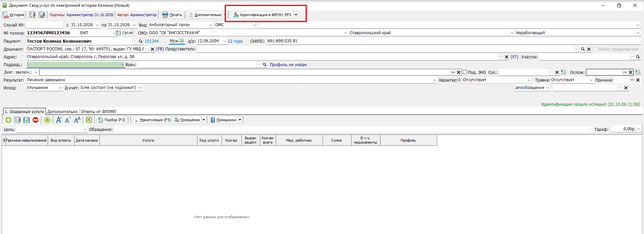Viewport: 644px width, 234px height.
Task: Click the red minus delete service icon
Action: click(36, 120)
